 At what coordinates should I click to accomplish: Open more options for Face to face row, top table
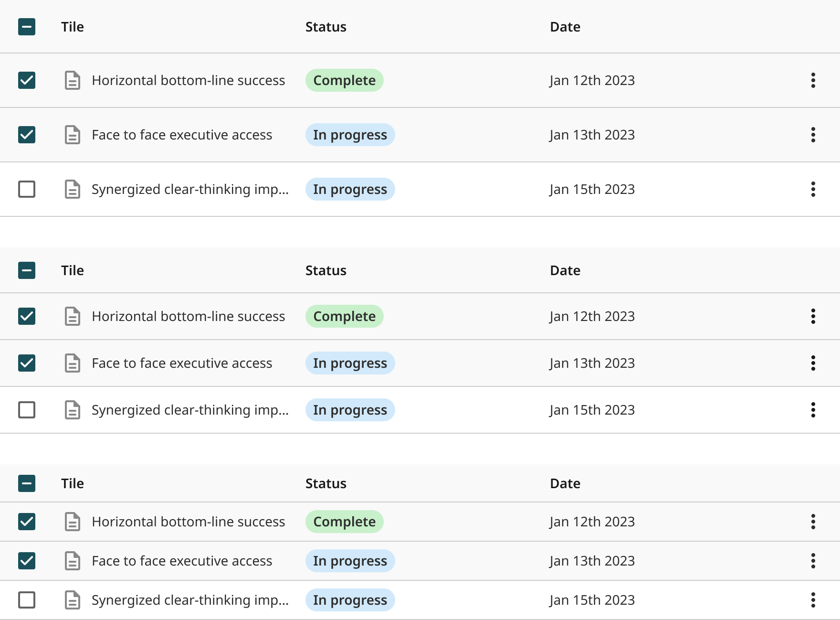click(813, 135)
